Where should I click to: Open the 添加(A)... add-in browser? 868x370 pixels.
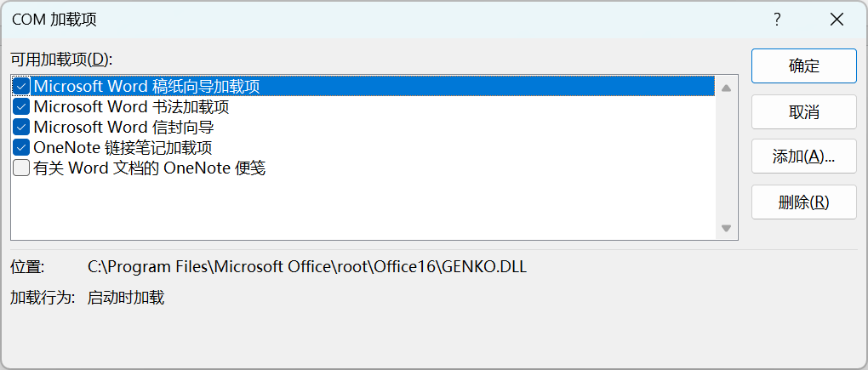click(x=803, y=157)
